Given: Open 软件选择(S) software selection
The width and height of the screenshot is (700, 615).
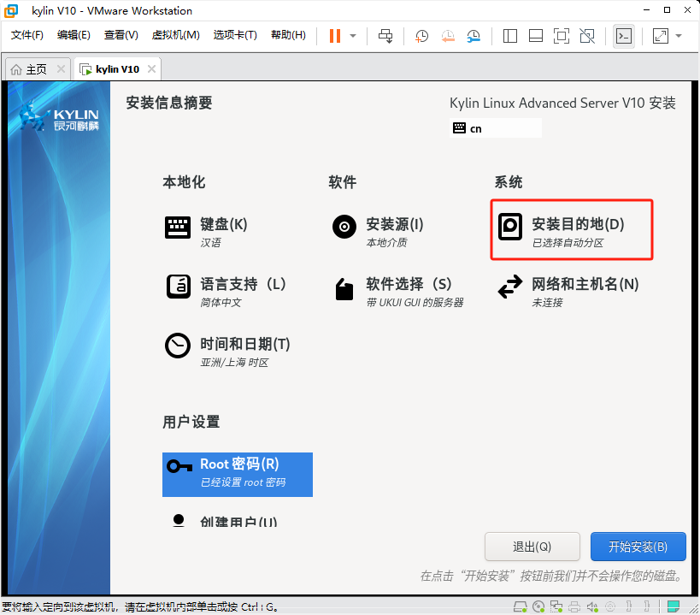Looking at the screenshot, I should coord(397,292).
